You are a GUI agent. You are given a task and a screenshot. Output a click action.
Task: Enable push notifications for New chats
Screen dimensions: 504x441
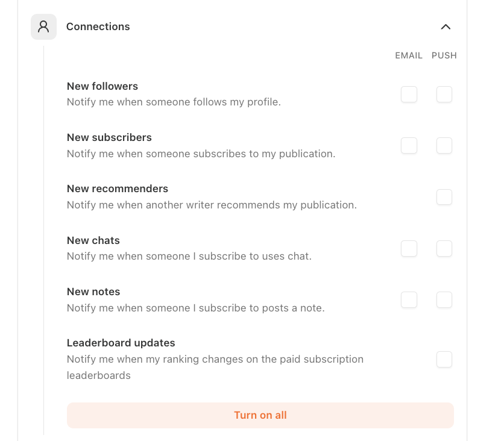click(444, 248)
